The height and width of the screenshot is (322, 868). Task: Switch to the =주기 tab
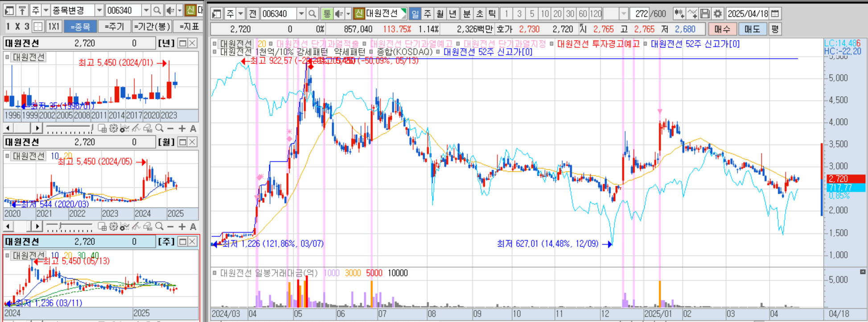point(114,27)
